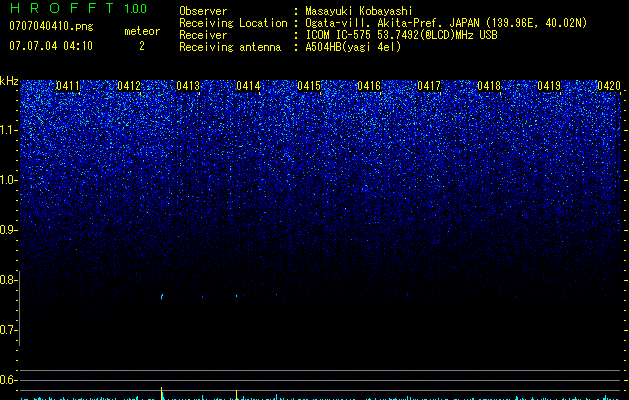This screenshot has height=400, width=629.
Task: Select the file name 0707040410.png
Action: click(51, 26)
